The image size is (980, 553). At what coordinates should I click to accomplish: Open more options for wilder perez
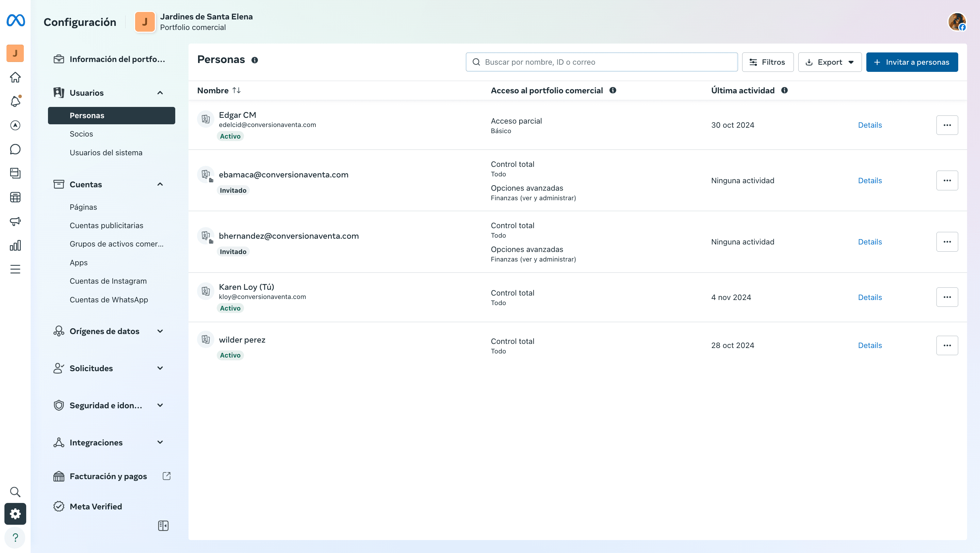[947, 345]
